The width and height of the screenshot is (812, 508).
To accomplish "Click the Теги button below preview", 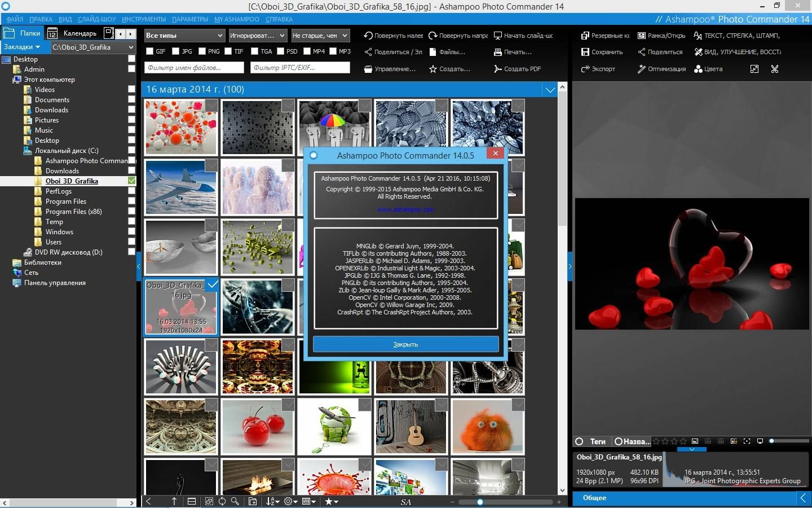I will 591,441.
